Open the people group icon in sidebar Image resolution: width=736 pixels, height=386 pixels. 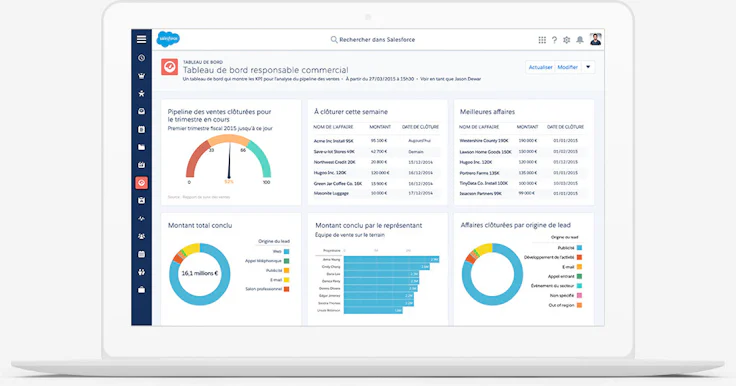coord(141,236)
